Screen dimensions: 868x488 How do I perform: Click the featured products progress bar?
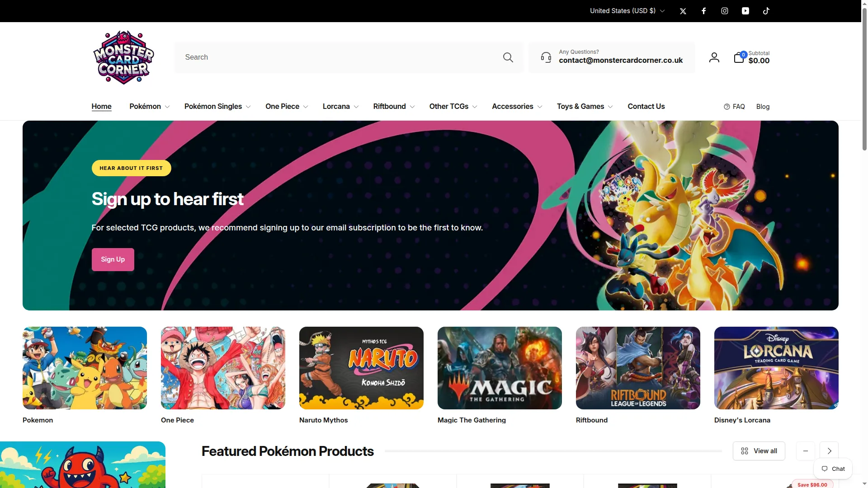[553, 451]
